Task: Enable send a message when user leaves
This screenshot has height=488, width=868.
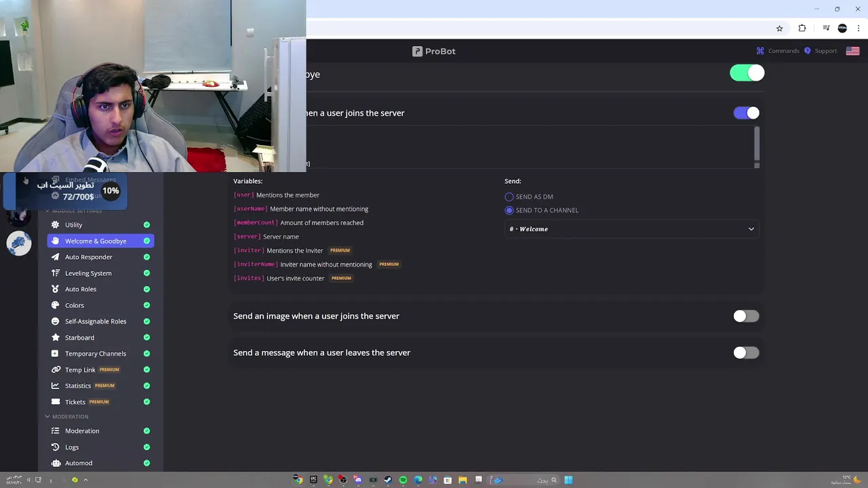Action: point(747,352)
